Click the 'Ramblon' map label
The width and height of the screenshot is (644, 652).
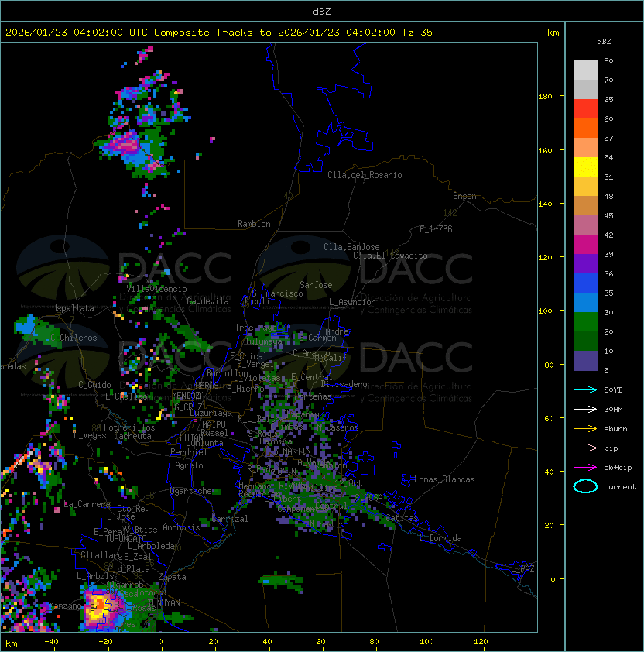(254, 224)
